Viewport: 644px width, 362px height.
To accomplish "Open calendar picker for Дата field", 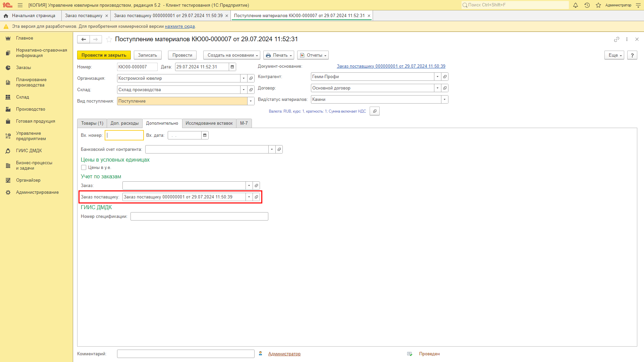I will pos(232,67).
